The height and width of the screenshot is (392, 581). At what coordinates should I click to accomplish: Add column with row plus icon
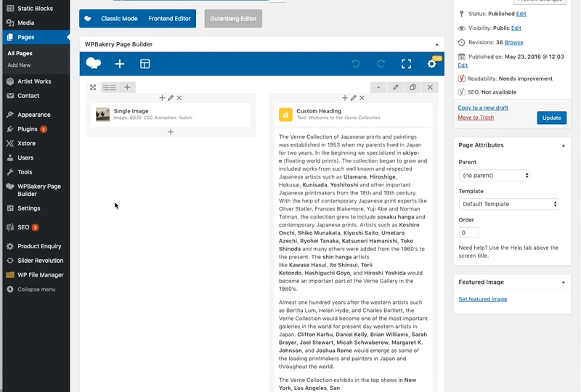click(x=127, y=87)
